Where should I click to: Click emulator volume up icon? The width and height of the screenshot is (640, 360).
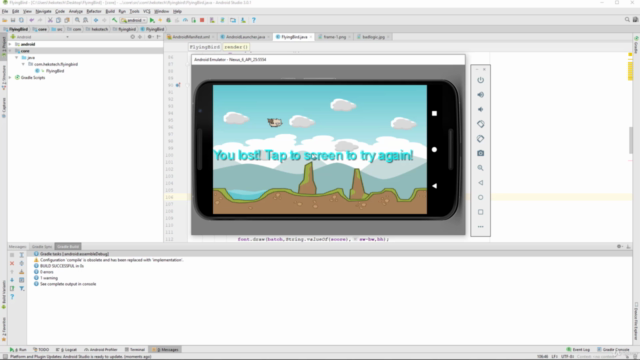(x=480, y=95)
